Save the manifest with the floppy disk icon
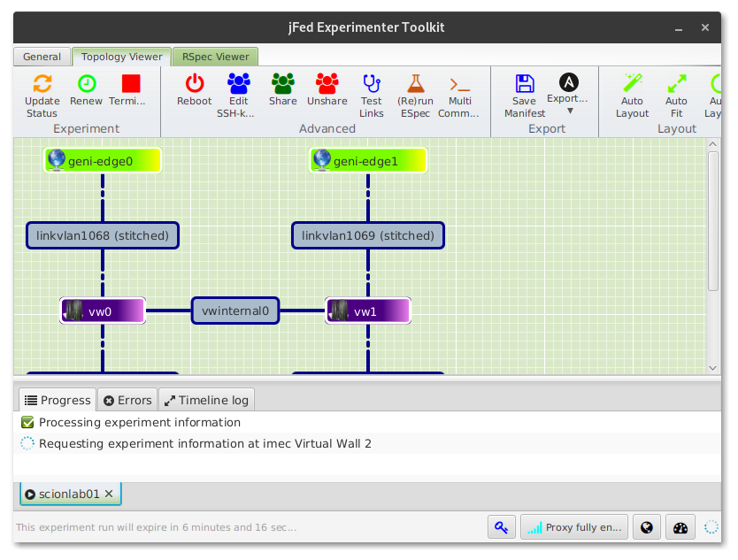 [x=525, y=84]
